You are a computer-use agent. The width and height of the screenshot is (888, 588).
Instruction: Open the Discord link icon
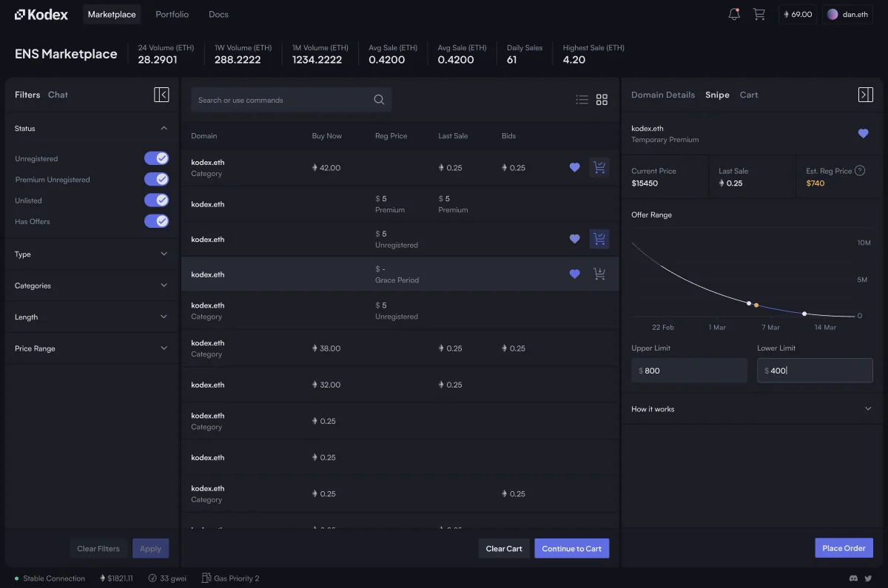[854, 578]
